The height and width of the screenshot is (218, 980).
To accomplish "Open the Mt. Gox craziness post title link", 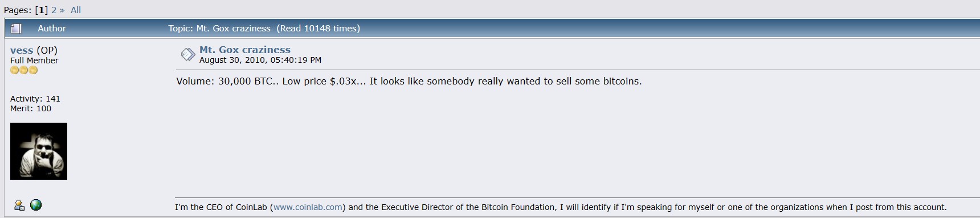I will [245, 50].
